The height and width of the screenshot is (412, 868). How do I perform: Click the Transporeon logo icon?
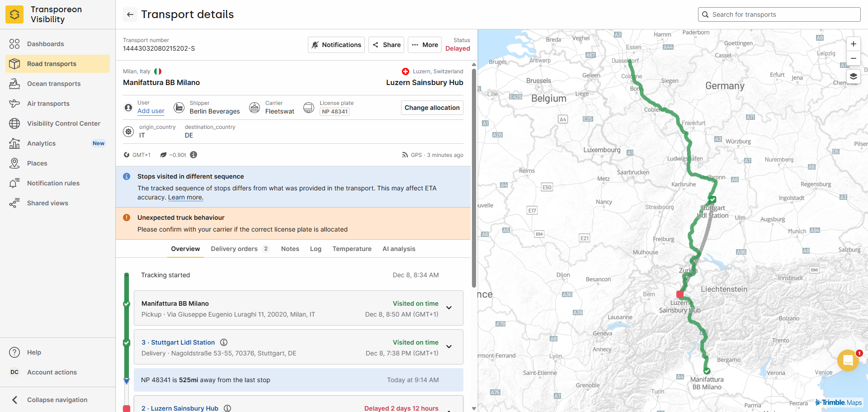pos(14,14)
